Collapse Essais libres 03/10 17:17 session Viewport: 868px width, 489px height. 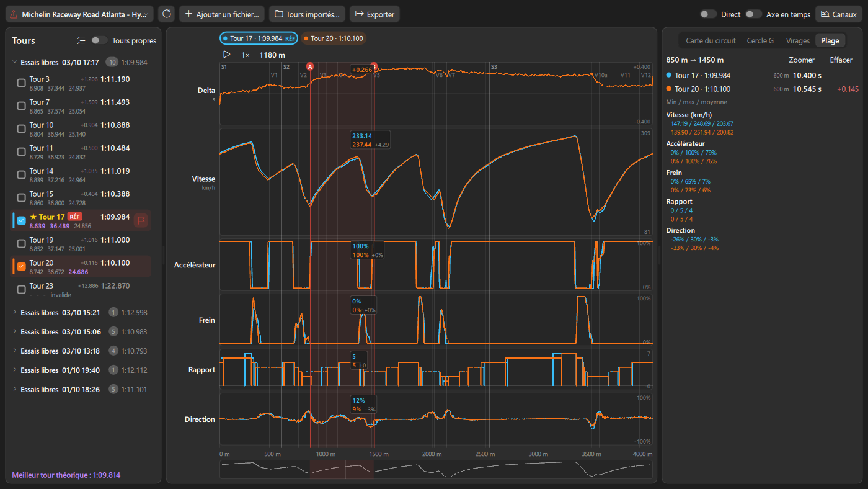click(x=15, y=62)
